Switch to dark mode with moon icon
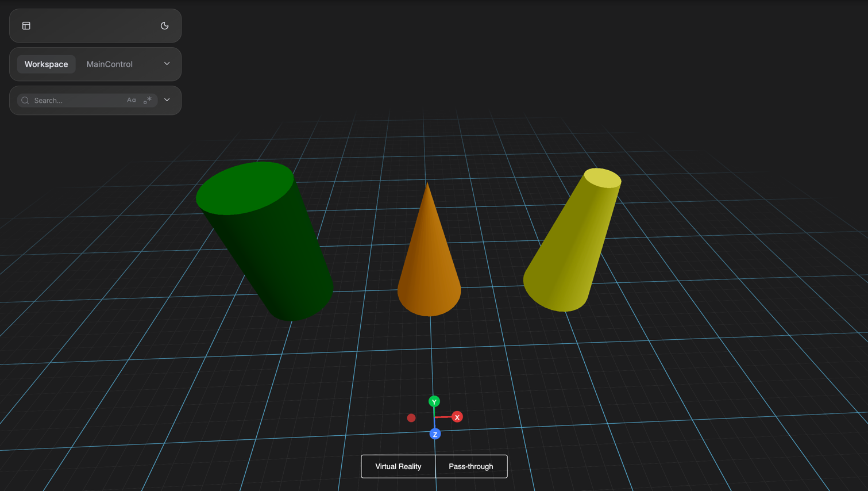868x491 pixels. (165, 26)
